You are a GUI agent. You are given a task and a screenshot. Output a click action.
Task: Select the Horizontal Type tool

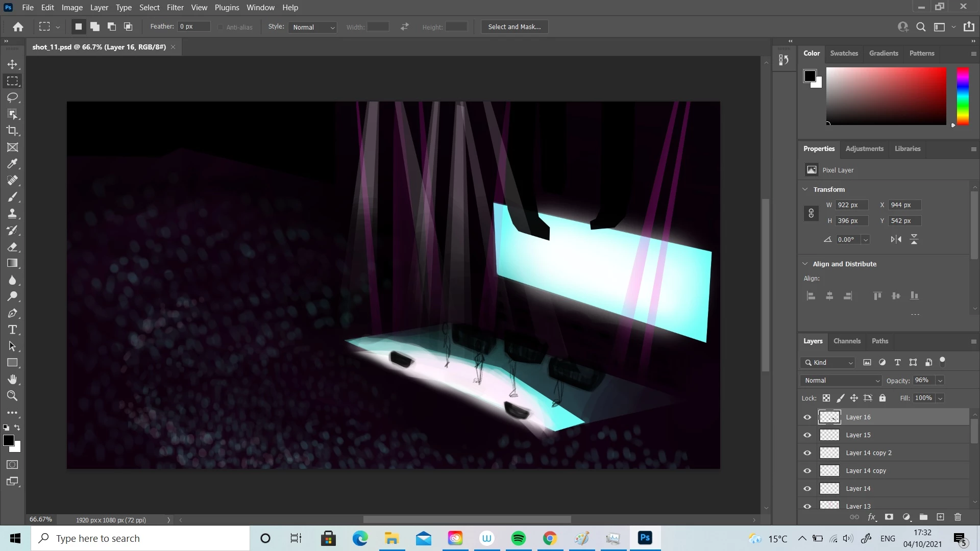(12, 330)
